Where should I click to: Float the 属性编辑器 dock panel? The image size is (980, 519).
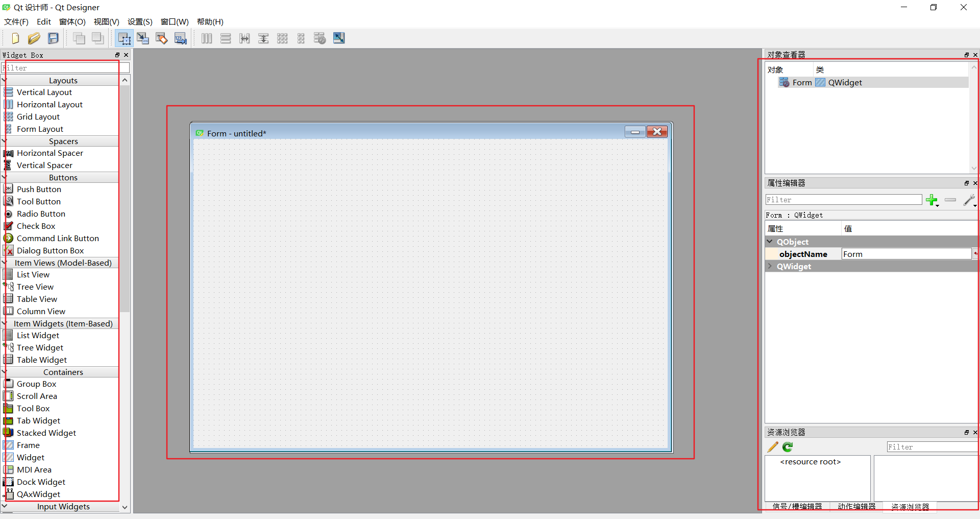click(x=967, y=183)
